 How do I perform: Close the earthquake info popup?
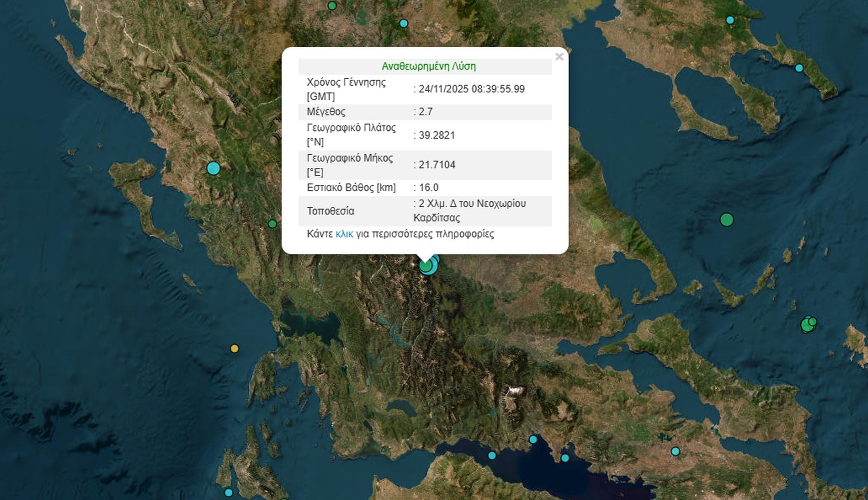(559, 57)
